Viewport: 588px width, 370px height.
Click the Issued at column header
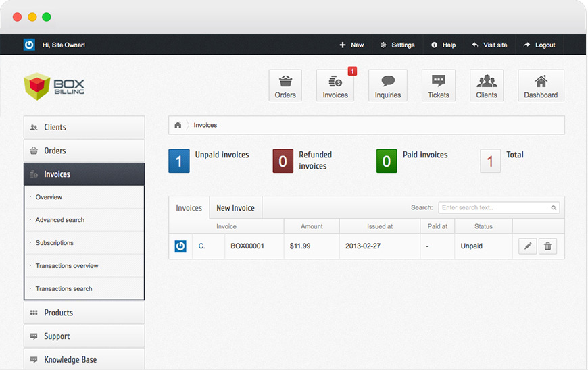pos(380,226)
